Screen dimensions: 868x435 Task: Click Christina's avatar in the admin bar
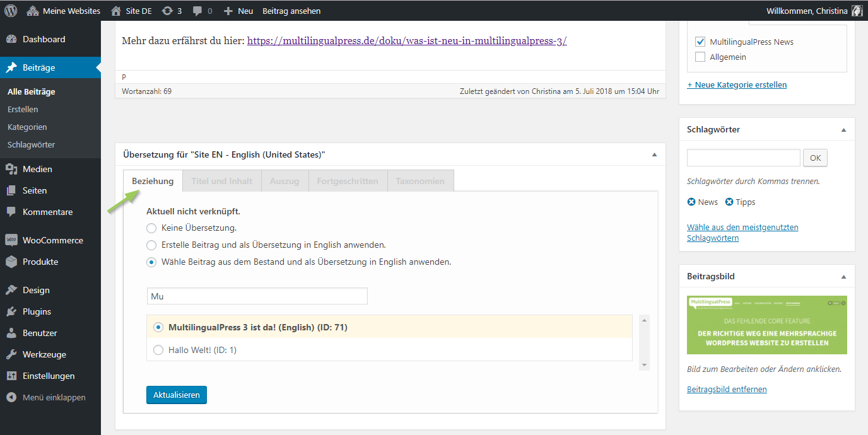[857, 11]
